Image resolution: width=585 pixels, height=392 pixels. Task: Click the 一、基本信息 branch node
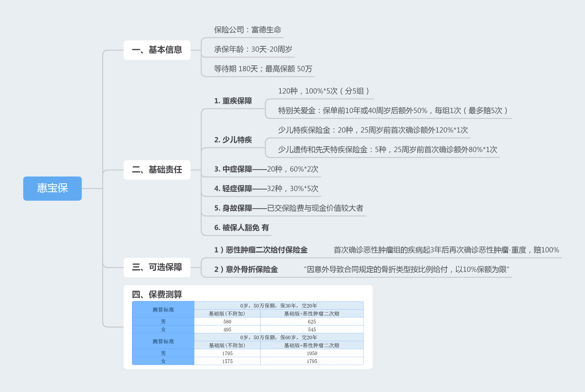[x=157, y=50]
